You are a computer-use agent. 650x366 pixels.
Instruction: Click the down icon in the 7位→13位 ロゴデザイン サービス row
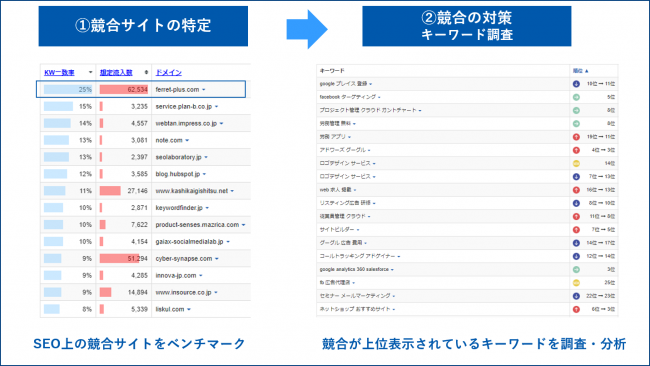(x=576, y=177)
